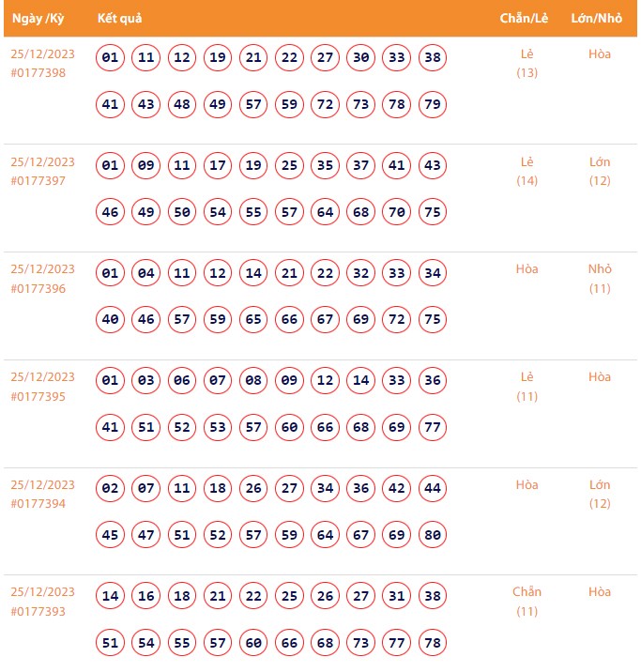Open draw ID #0177398
Screen dimensions: 641x672
click(x=38, y=73)
